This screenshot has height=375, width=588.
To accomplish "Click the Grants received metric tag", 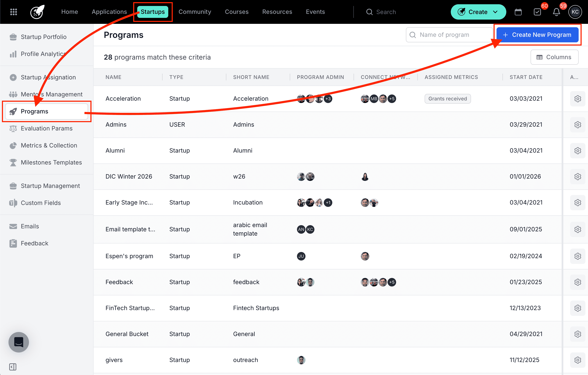I will click(447, 99).
